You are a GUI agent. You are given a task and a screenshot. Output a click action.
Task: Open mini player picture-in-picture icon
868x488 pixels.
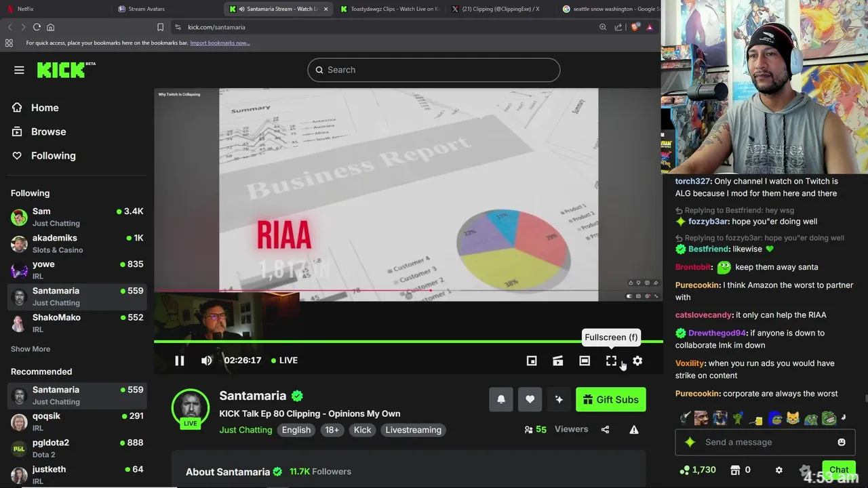[532, 361]
